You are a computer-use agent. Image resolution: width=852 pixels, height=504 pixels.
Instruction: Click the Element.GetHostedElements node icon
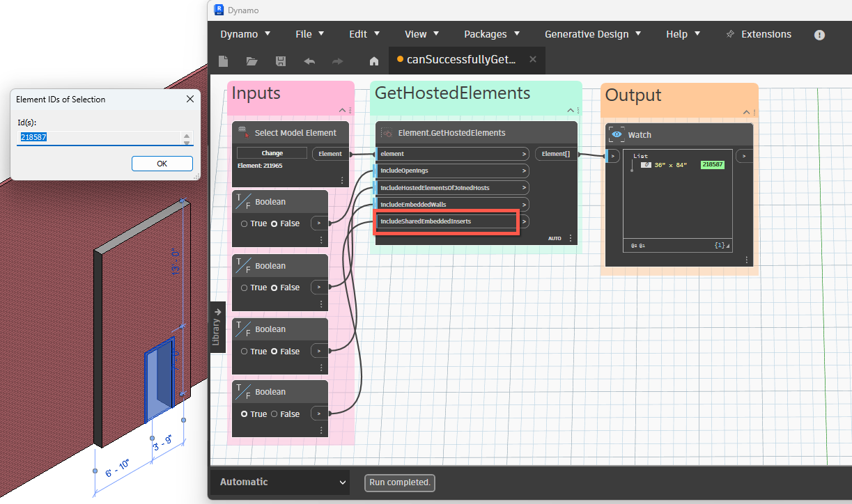point(387,132)
